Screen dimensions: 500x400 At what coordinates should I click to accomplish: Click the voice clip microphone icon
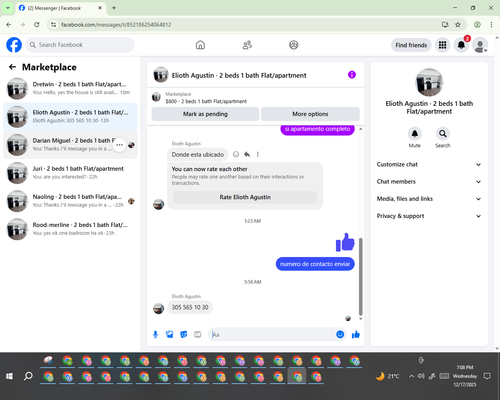(155, 334)
